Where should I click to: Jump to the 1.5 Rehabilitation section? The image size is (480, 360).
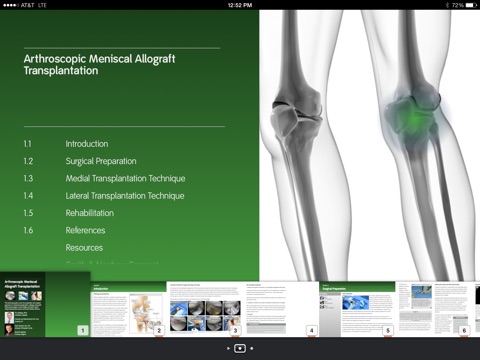click(x=69, y=213)
